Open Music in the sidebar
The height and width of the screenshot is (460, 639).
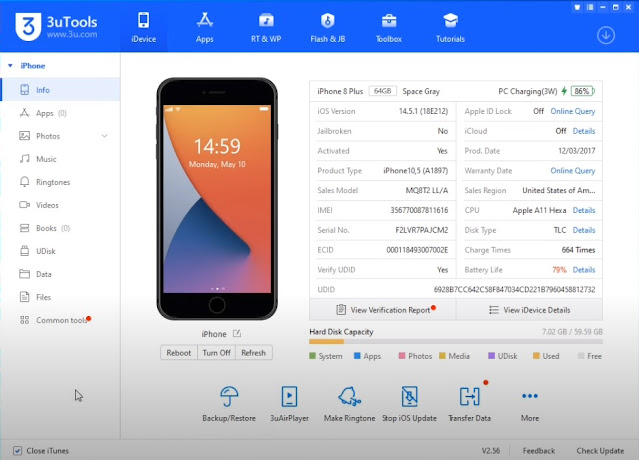(x=60, y=159)
